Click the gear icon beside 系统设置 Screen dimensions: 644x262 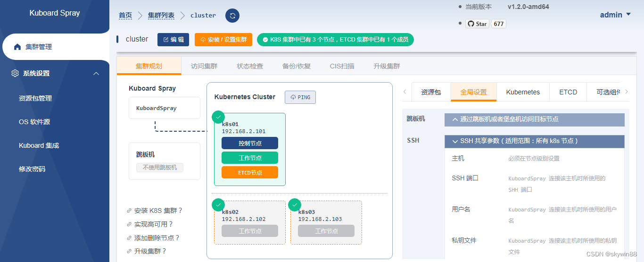tap(15, 73)
